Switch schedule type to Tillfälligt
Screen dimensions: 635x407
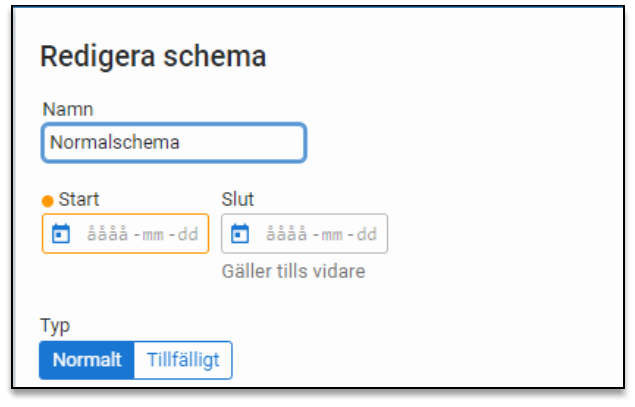pyautogui.click(x=183, y=360)
